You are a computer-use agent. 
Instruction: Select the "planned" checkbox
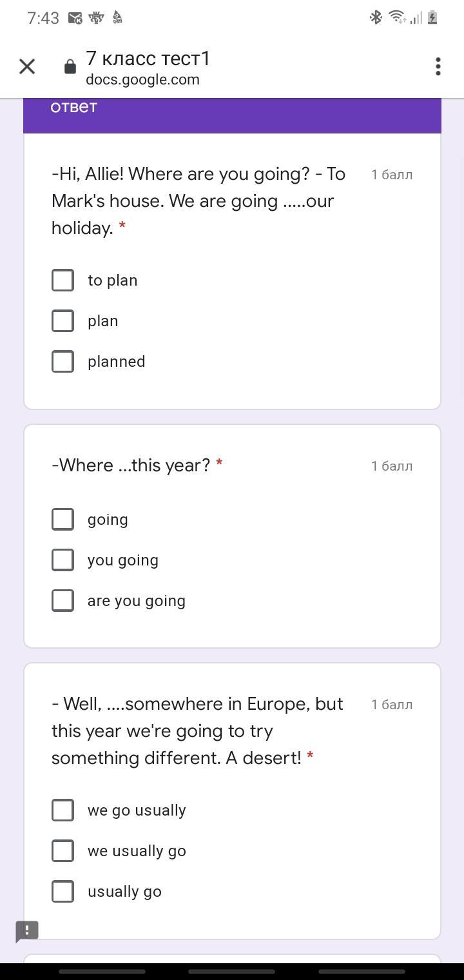(x=63, y=362)
